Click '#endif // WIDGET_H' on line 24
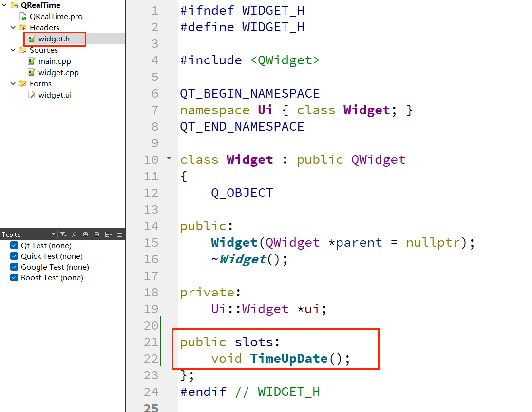This screenshot has width=532, height=412. (x=250, y=392)
